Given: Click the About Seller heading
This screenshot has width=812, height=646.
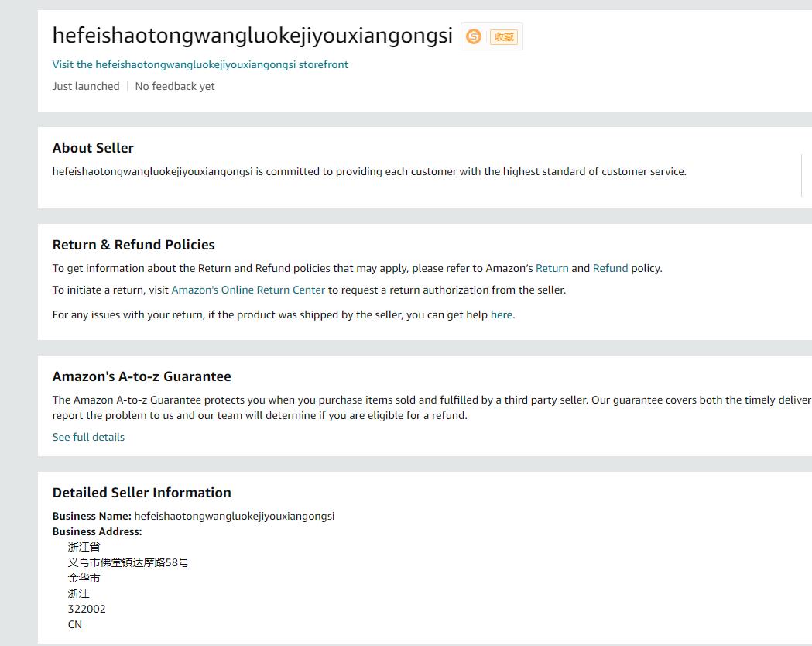Looking at the screenshot, I should pos(93,148).
